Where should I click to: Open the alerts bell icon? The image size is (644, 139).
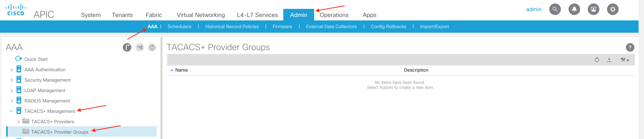point(574,9)
